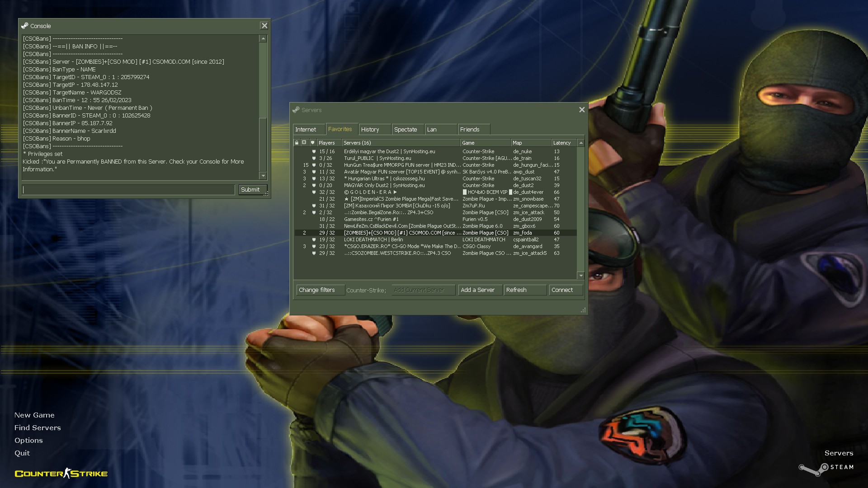Click VAC shield icon on LOKI DEATHMATCH row
This screenshot has width=868, height=488.
[x=313, y=239]
